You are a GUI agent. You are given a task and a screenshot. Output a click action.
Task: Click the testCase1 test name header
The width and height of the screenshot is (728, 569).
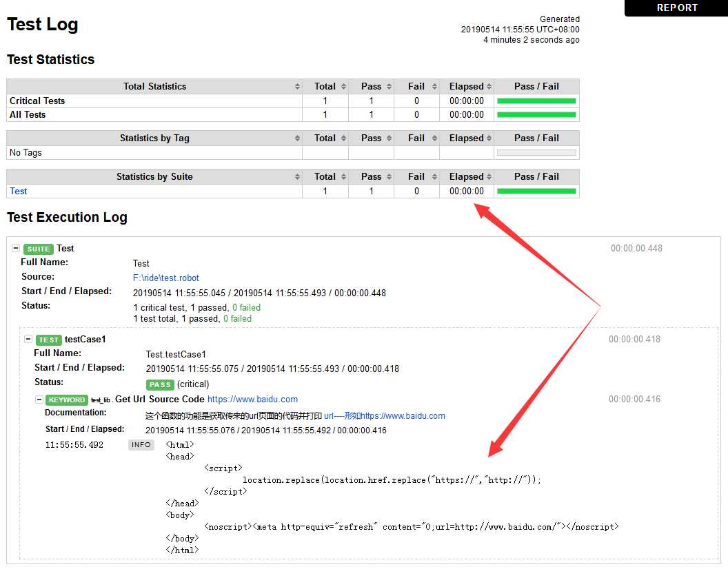85,340
